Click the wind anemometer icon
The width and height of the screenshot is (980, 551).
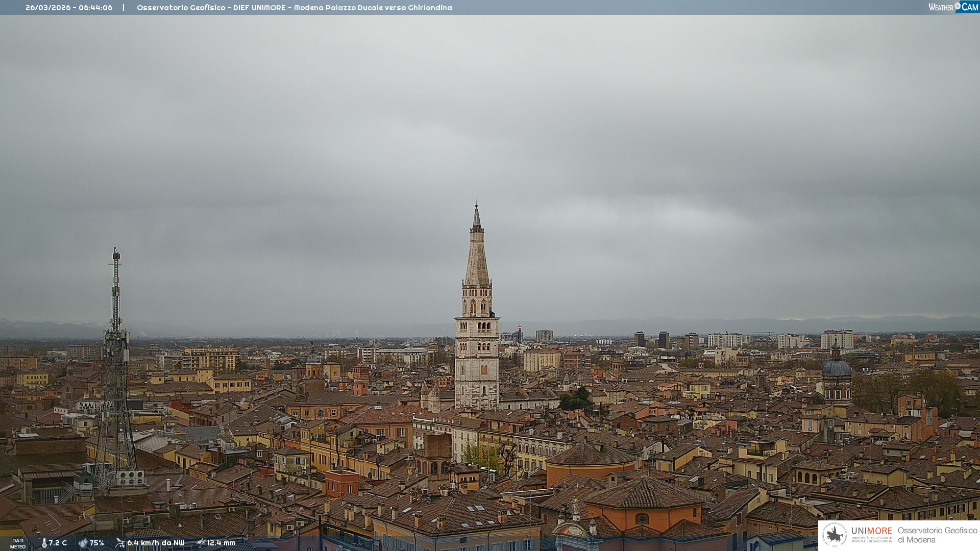tap(120, 543)
